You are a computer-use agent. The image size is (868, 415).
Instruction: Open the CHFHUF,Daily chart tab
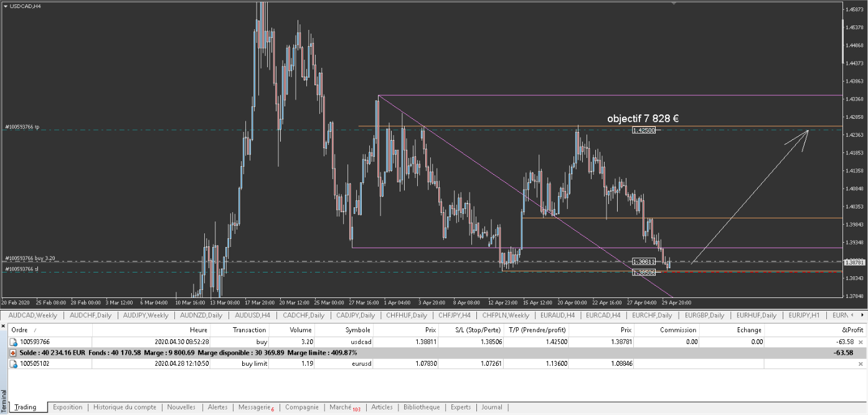[408, 315]
